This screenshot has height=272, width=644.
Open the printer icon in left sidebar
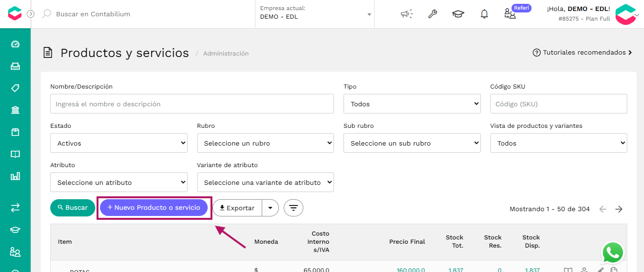(x=15, y=66)
